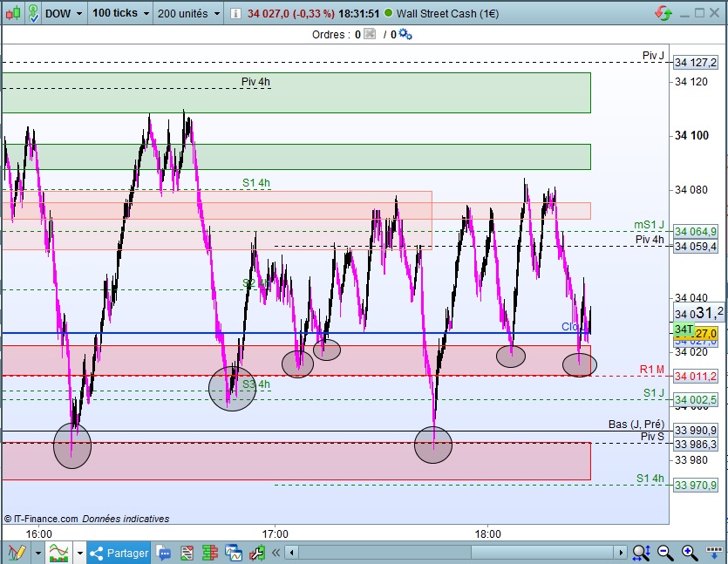Screen dimensions: 728x564
Task: Click the 34 002,5 price tag
Action: tap(696, 399)
